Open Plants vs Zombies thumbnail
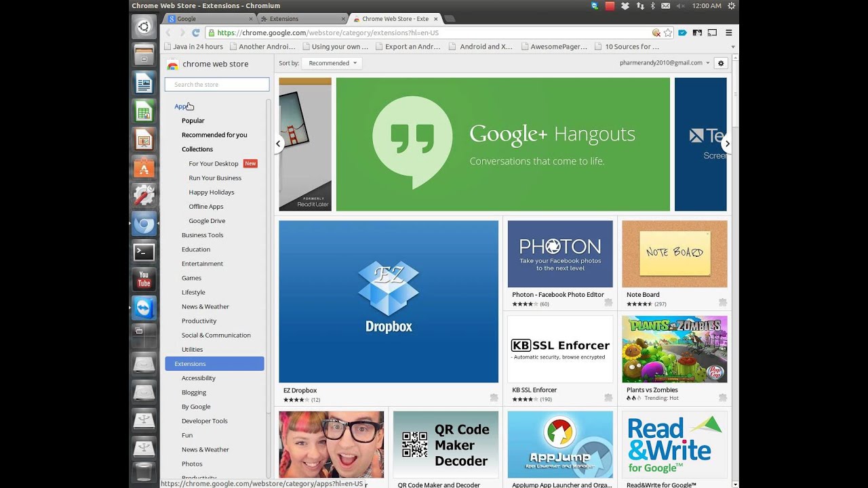The height and width of the screenshot is (488, 868). [675, 349]
